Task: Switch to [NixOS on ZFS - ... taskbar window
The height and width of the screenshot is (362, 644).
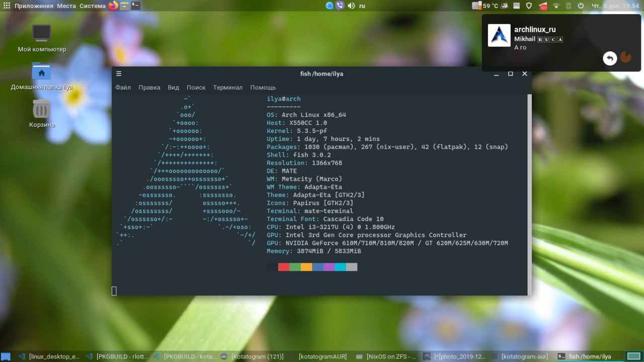Action: [386, 356]
